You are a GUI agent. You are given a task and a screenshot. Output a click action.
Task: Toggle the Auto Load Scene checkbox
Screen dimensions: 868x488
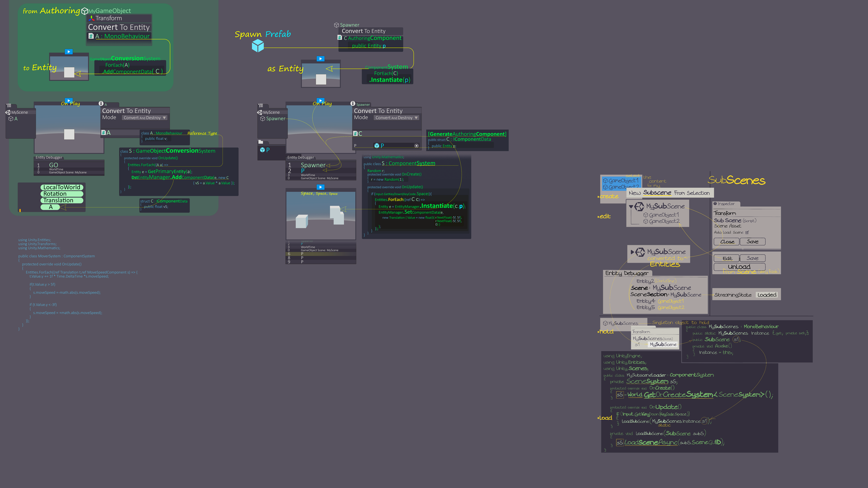click(747, 232)
